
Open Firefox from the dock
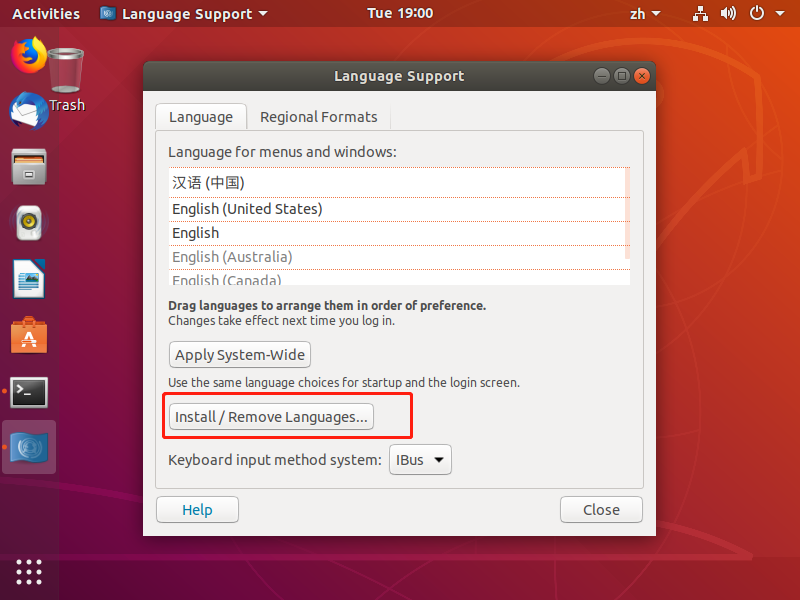click(x=29, y=55)
